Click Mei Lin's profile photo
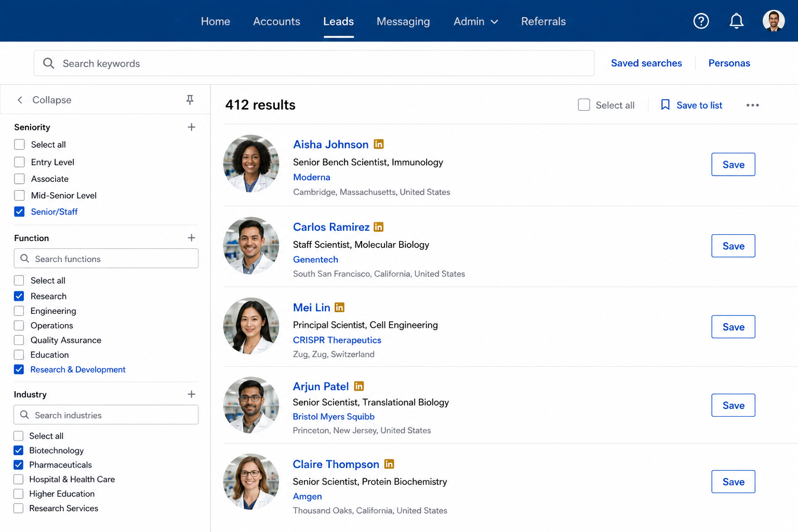 tap(251, 326)
